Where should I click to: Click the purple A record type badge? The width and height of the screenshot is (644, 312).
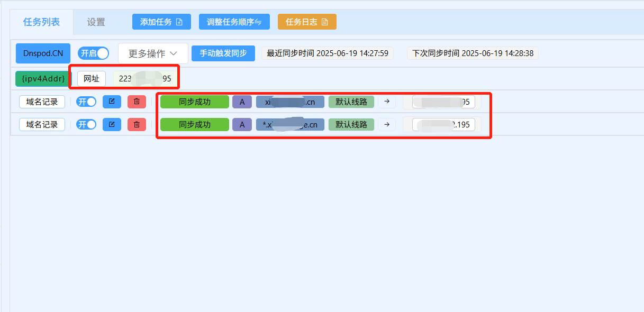tap(242, 102)
